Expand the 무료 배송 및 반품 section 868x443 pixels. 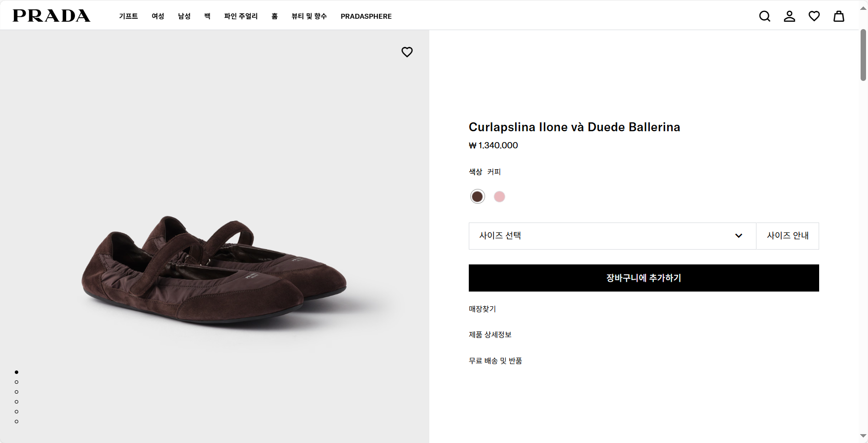pyautogui.click(x=495, y=361)
